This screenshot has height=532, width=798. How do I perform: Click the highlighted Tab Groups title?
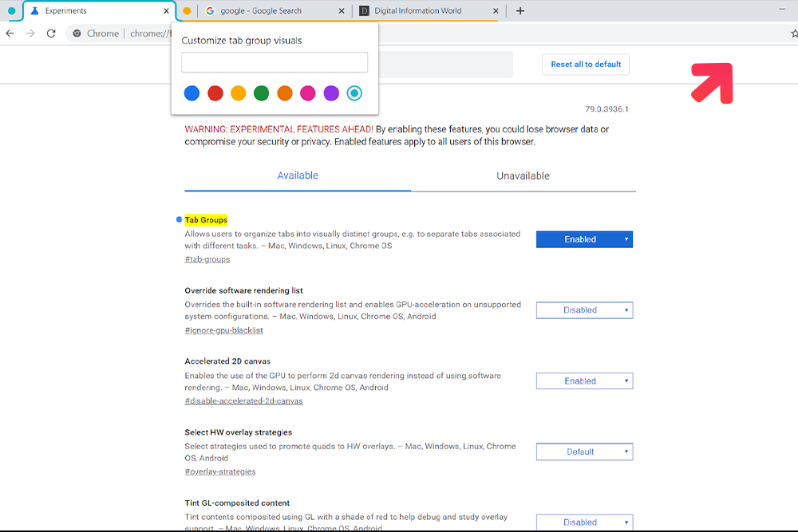tap(206, 219)
